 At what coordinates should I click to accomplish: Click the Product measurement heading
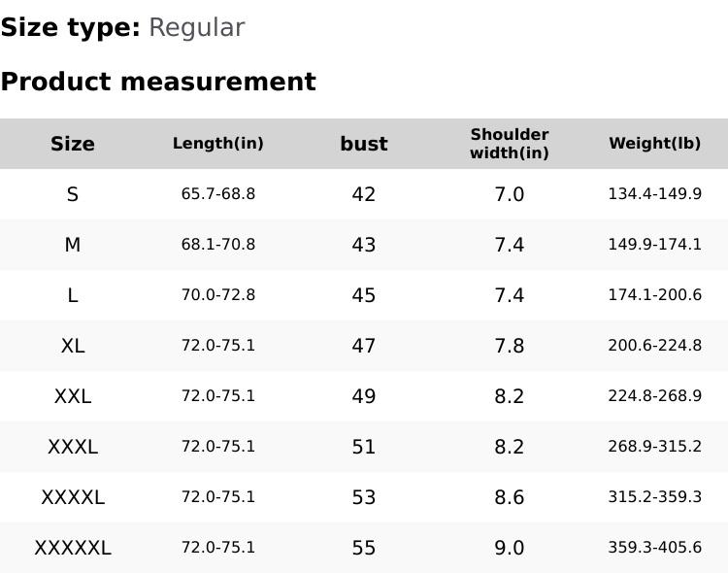click(158, 82)
